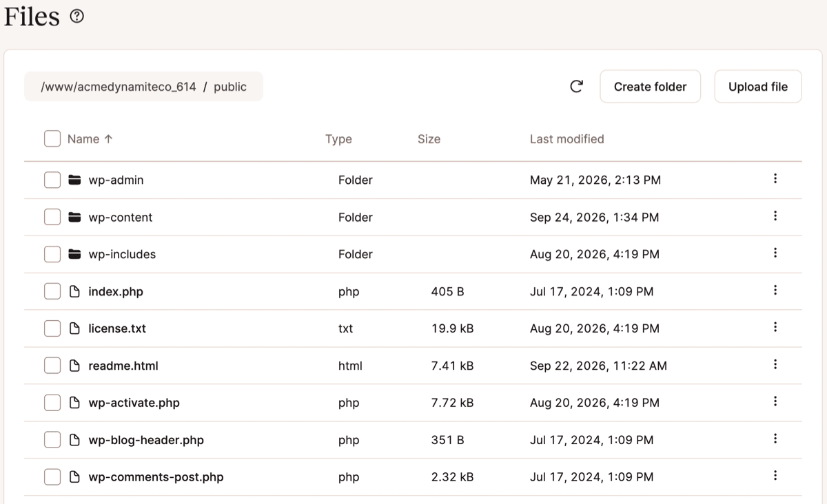Viewport: 827px width, 504px height.
Task: Click the 7.72 kB size value
Action: [452, 403]
